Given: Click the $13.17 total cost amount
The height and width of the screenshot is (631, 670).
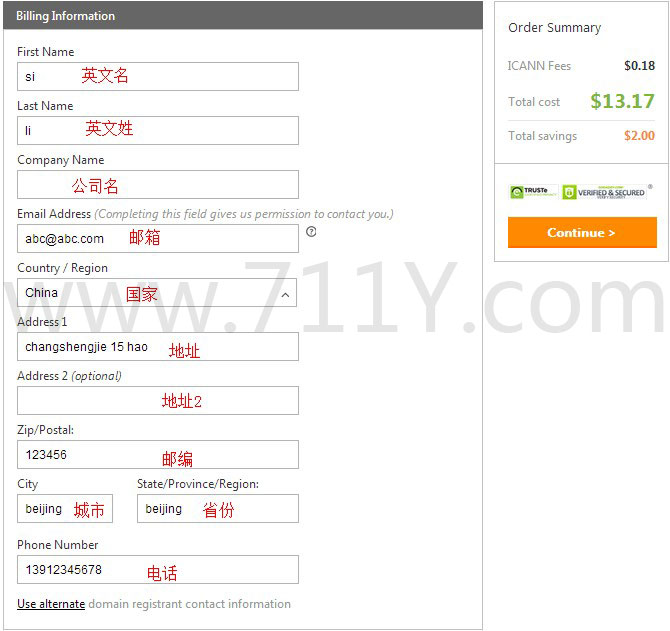Looking at the screenshot, I should [x=622, y=101].
